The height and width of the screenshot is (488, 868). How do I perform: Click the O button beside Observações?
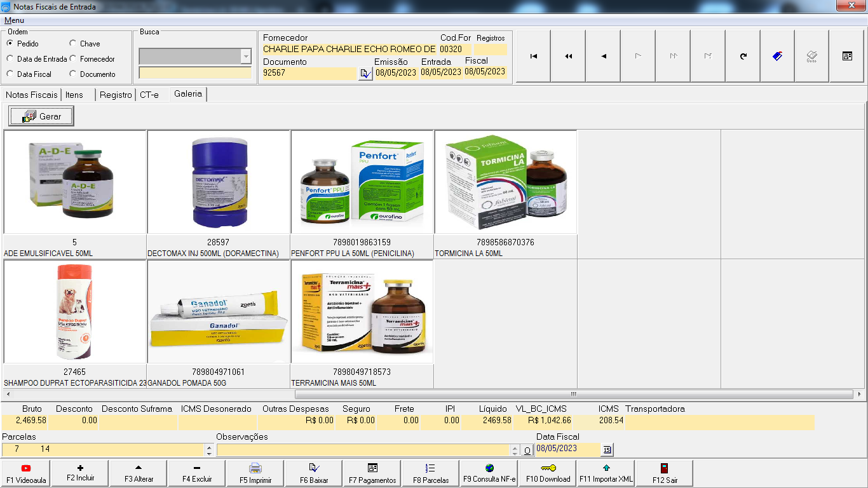[x=527, y=451]
